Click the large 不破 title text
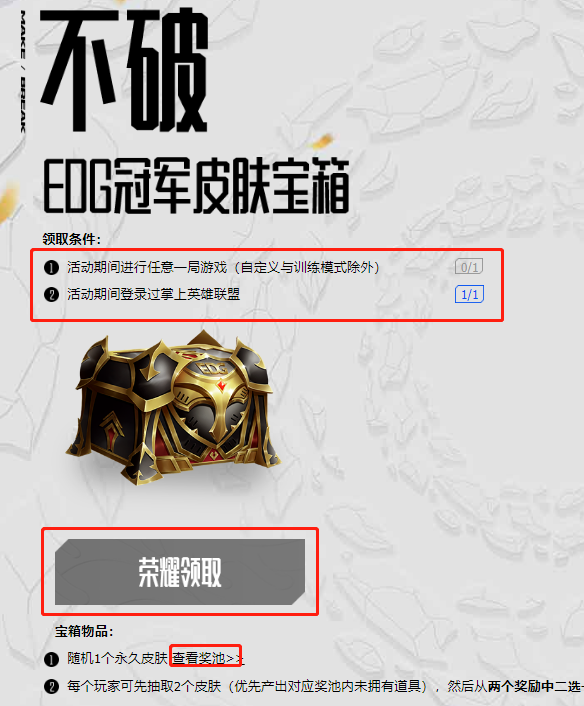 [124, 70]
